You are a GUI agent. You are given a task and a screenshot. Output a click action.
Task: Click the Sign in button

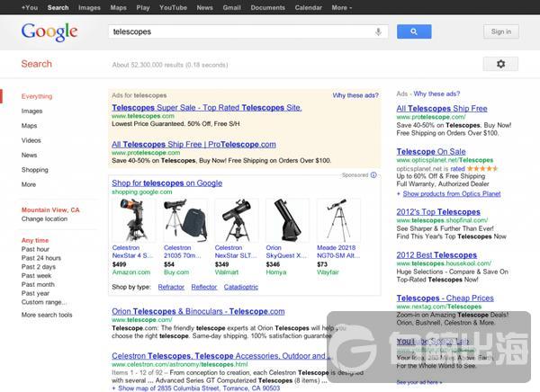pos(500,31)
